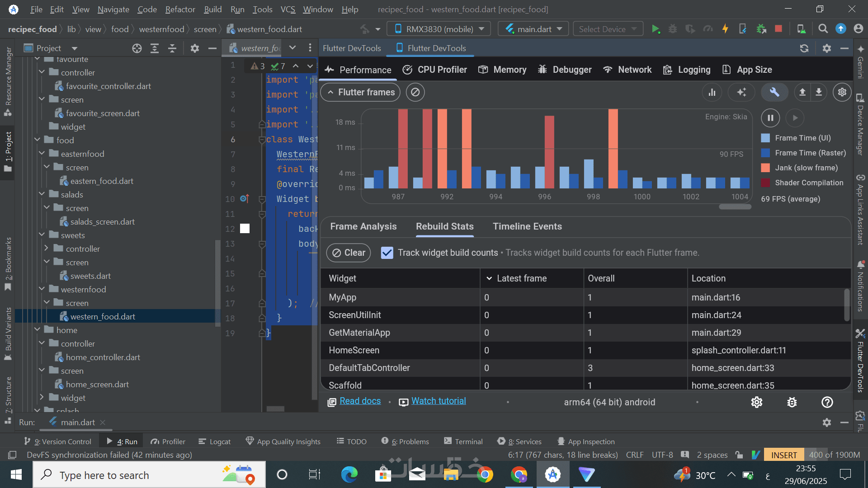The height and width of the screenshot is (488, 868).
Task: Click the red Stop app icon
Action: click(778, 29)
